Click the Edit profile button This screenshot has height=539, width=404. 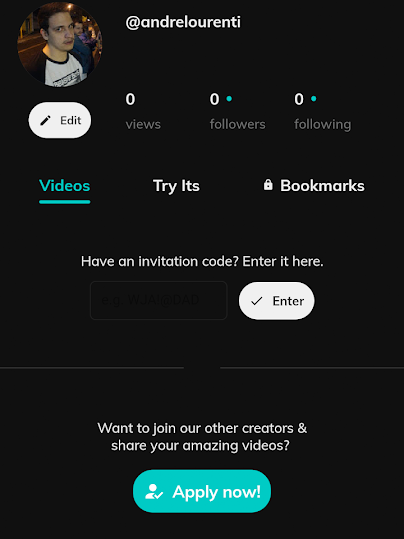(60, 120)
